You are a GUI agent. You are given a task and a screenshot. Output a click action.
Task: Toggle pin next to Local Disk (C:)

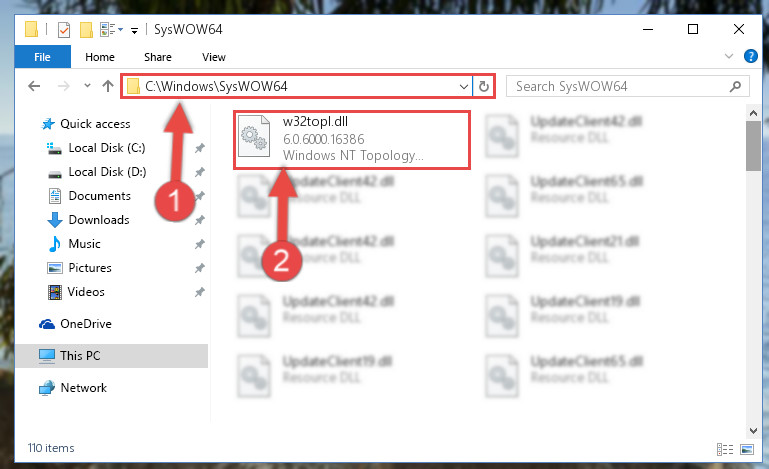click(200, 148)
